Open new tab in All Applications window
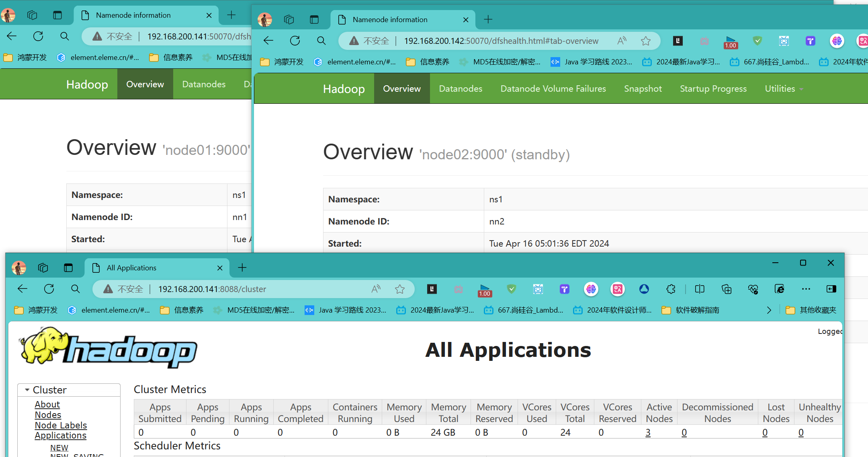Screen dimensions: 868x457 (x=242, y=268)
